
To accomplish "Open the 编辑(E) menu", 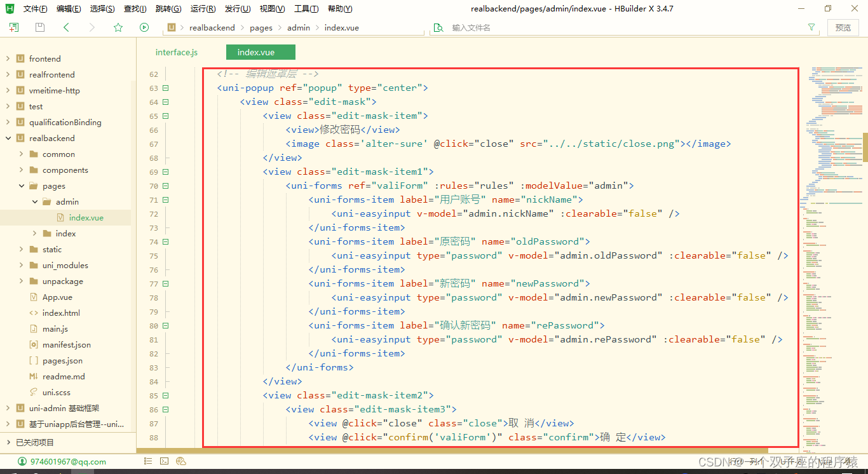I will point(69,9).
